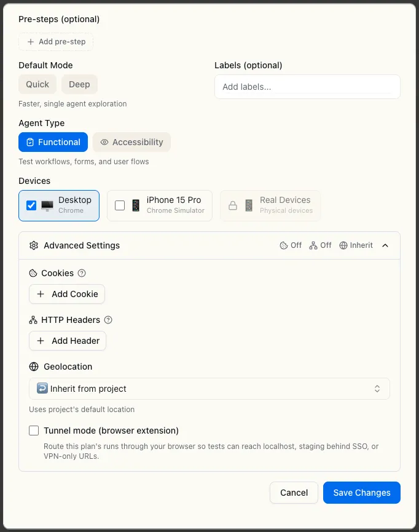This screenshot has width=419, height=532.
Task: Select the Accessibility agent type
Action: [131, 142]
